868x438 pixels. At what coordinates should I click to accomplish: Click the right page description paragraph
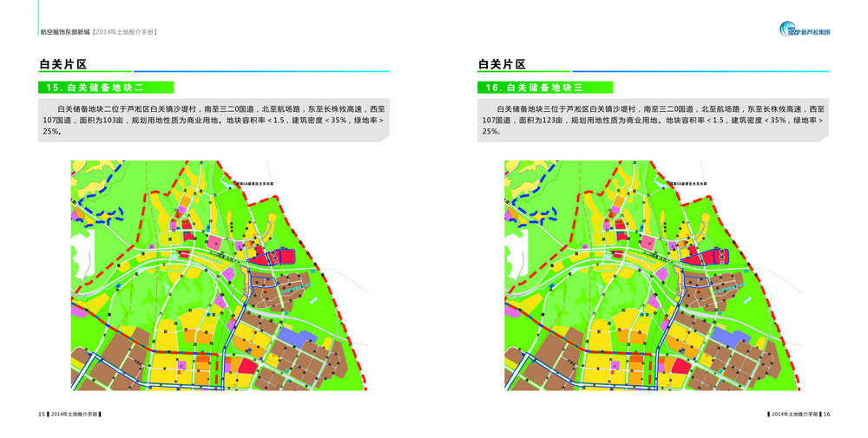pyautogui.click(x=653, y=121)
